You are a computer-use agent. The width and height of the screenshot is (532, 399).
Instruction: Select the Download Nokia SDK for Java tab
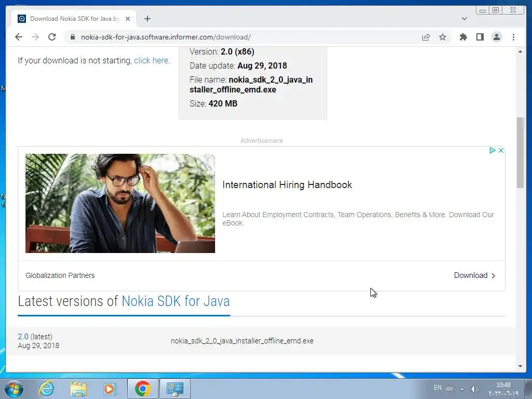tap(74, 19)
